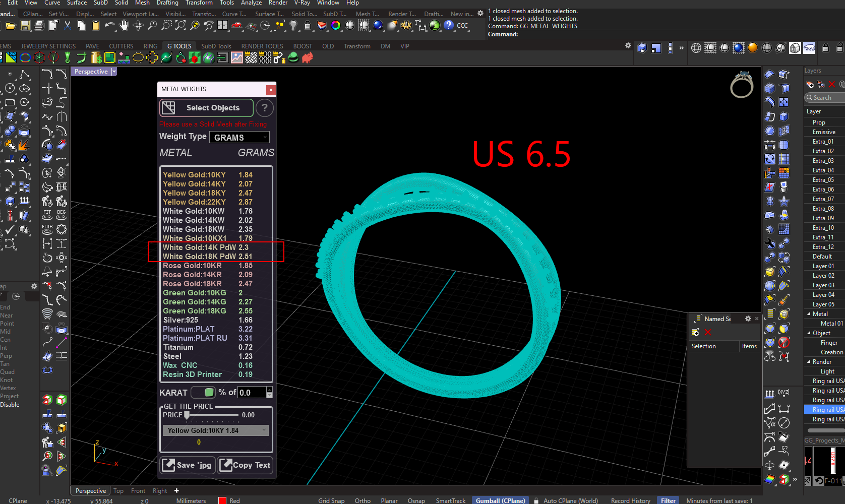Open the Yellow Gold:10KY price dropdown
Viewport: 845px width, 504px height.
pos(215,430)
